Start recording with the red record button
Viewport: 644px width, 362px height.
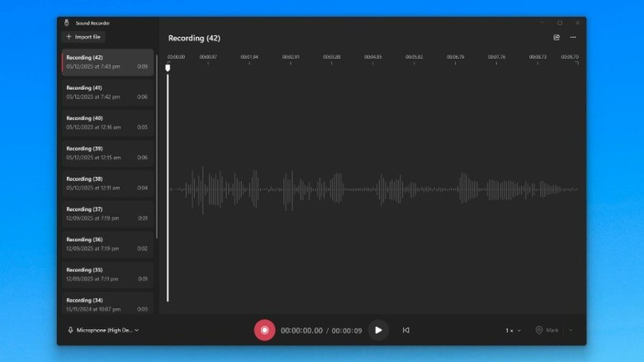click(264, 330)
